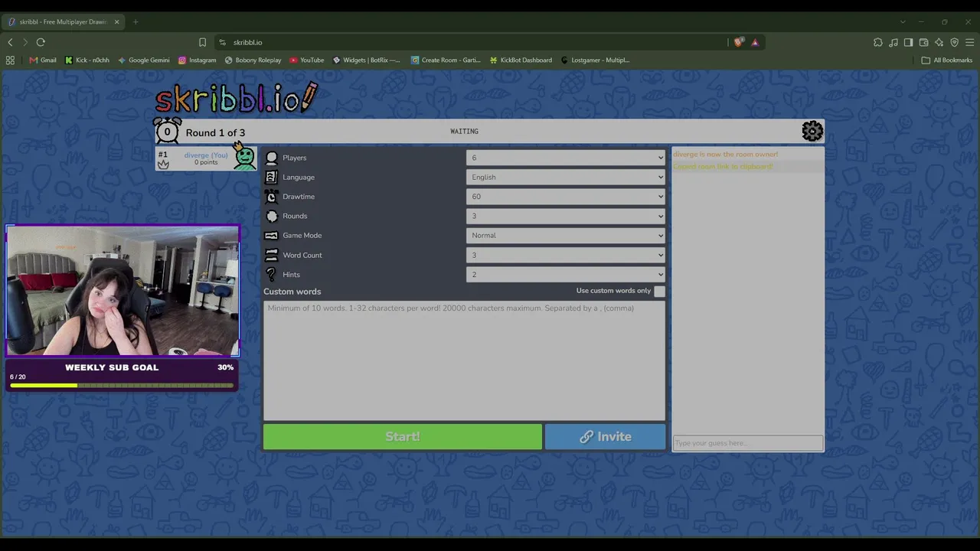
Task: Click the Language setting icon
Action: point(271,178)
